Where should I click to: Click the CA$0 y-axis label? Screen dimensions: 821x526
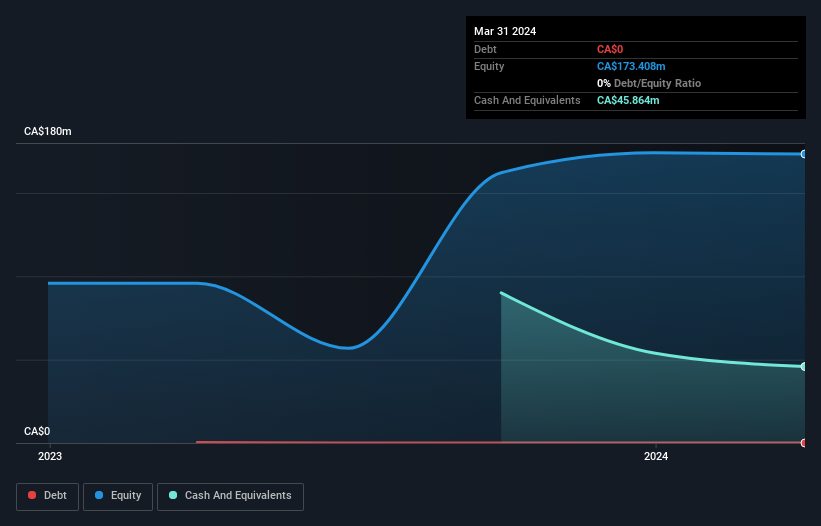tap(37, 431)
